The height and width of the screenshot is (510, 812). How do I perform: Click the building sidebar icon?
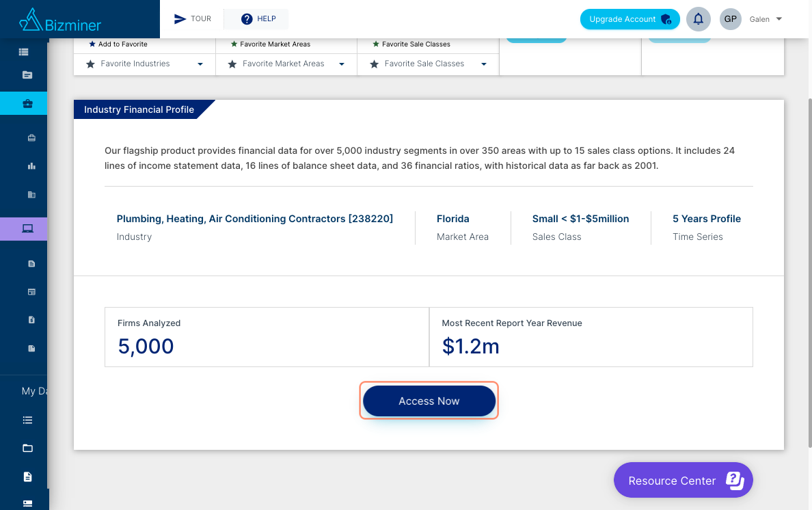(x=31, y=195)
